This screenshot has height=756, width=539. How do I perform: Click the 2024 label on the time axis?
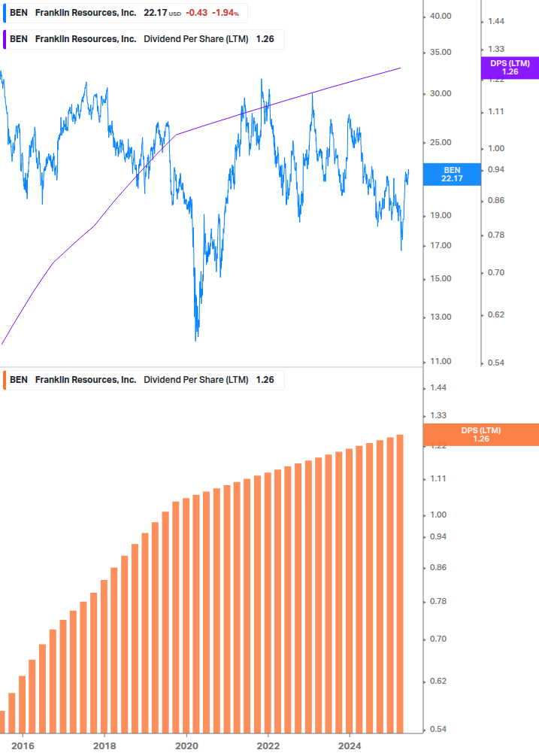click(x=350, y=746)
